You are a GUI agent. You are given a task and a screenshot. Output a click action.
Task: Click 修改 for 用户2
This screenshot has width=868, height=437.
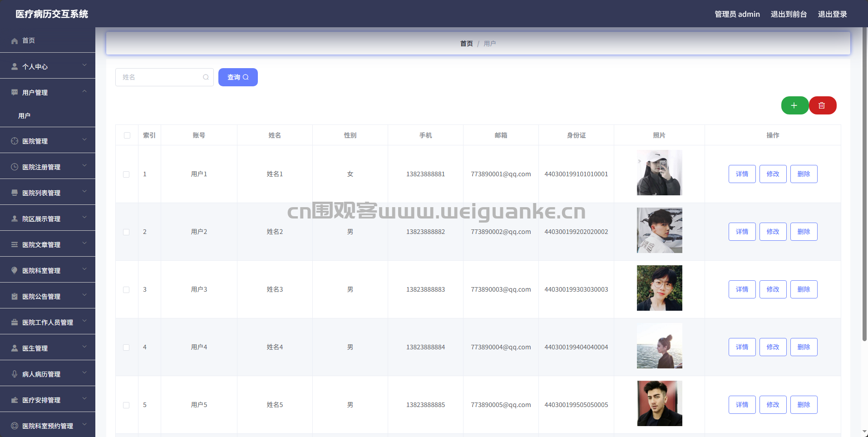point(773,232)
